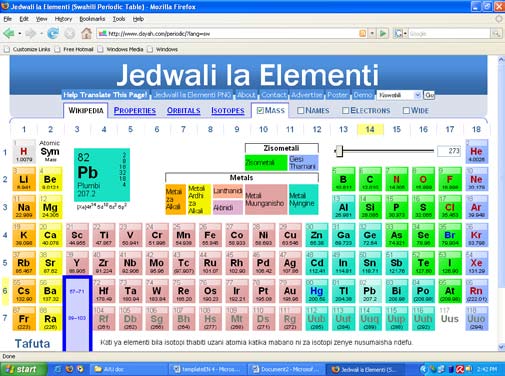This screenshot has width=505, height=376.
Task: Open the Jedwali la Elementi PNG link
Action: click(x=192, y=95)
